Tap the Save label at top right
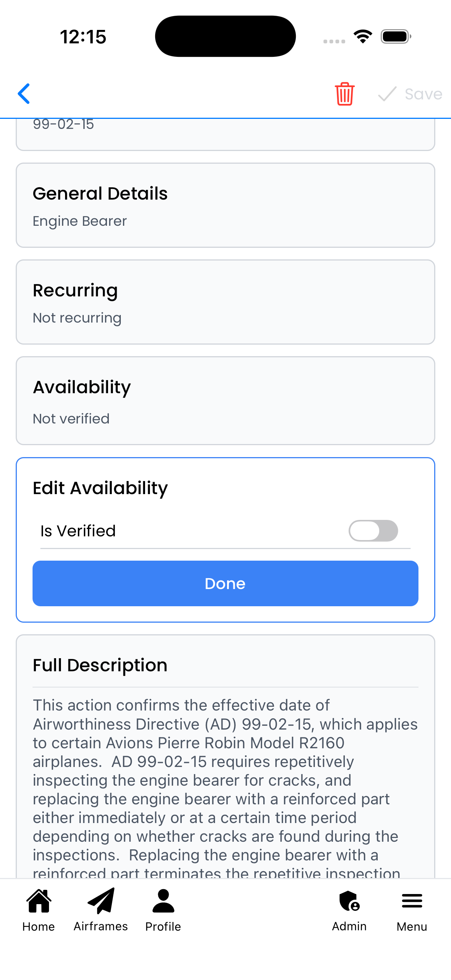The height and width of the screenshot is (980, 451). point(423,94)
